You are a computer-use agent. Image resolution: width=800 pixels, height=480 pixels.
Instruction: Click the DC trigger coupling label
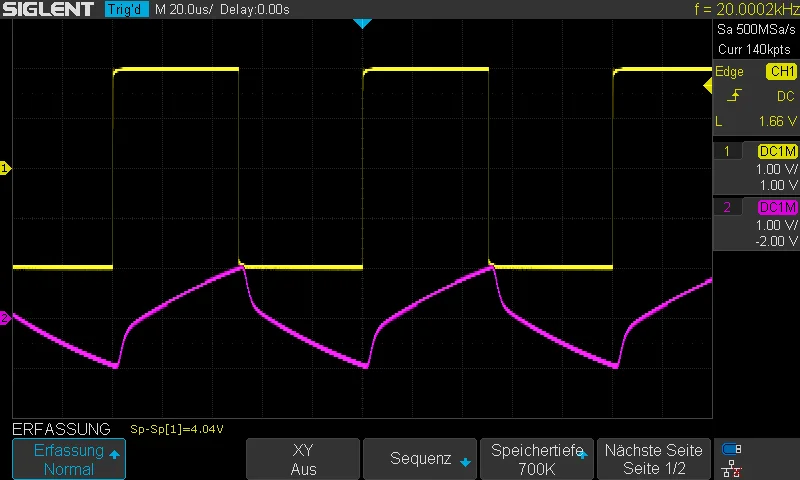[x=786, y=96]
